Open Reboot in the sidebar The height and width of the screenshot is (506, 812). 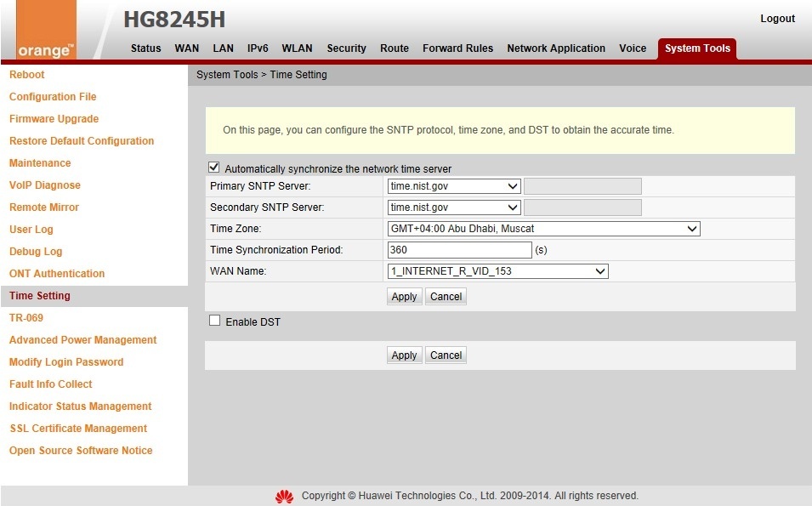point(27,75)
